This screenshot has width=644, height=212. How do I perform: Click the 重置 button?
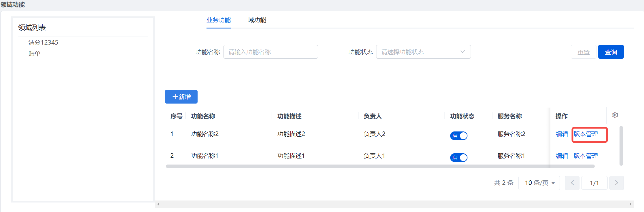(x=584, y=52)
